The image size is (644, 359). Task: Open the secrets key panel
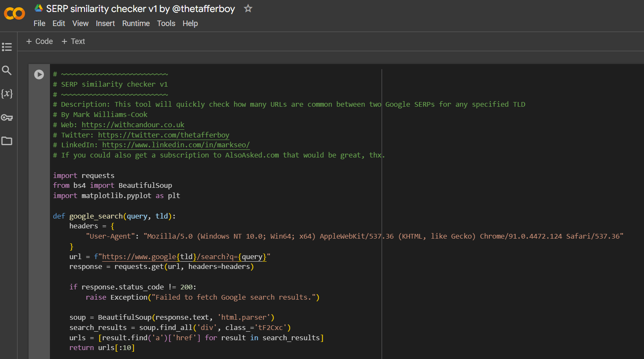7,117
